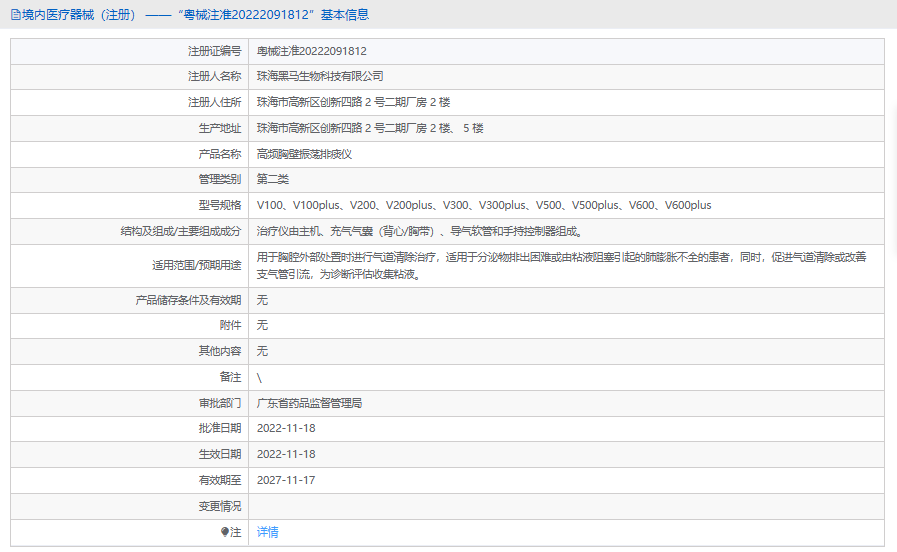
Task: Open the 详情 link in the 注 row
Action: pos(267,532)
